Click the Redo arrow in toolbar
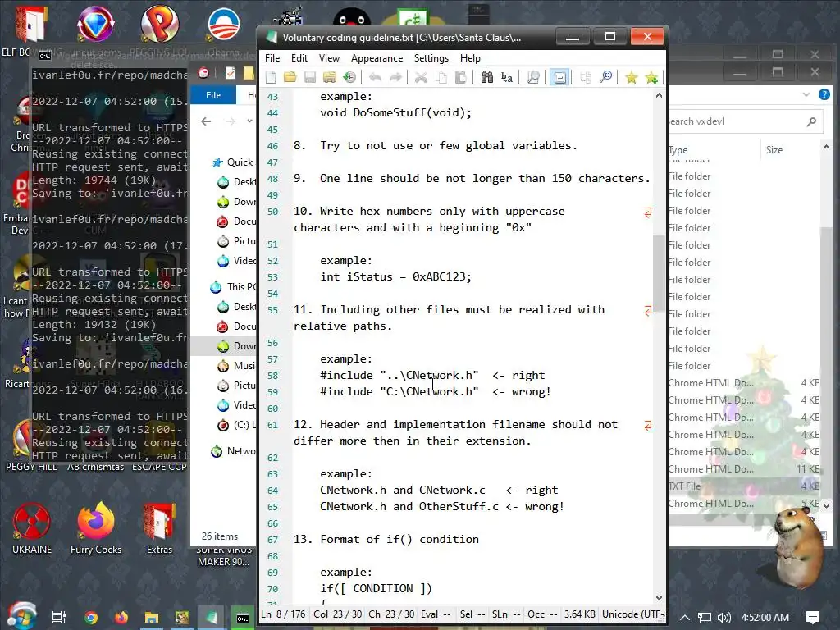The image size is (840, 630). [395, 78]
